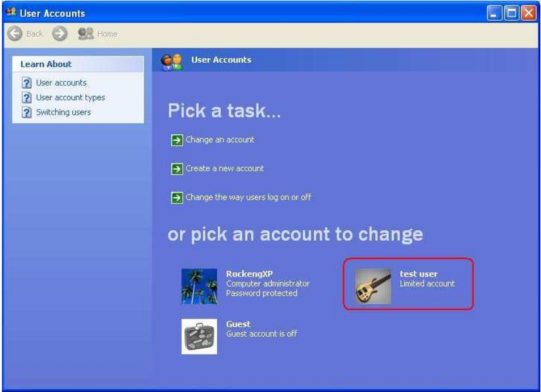541x392 pixels.
Task: Select the RockengXP palm tree picture
Action: tap(200, 287)
